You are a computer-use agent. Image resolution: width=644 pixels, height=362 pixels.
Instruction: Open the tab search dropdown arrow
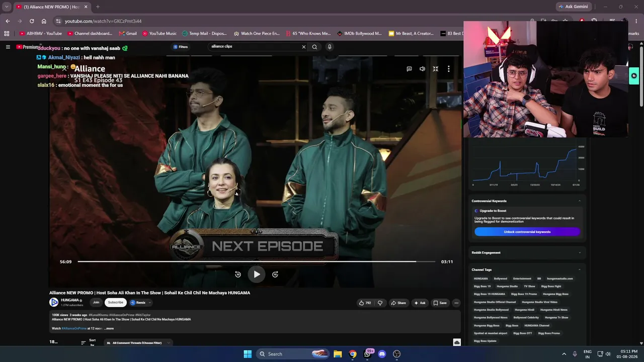(x=7, y=7)
